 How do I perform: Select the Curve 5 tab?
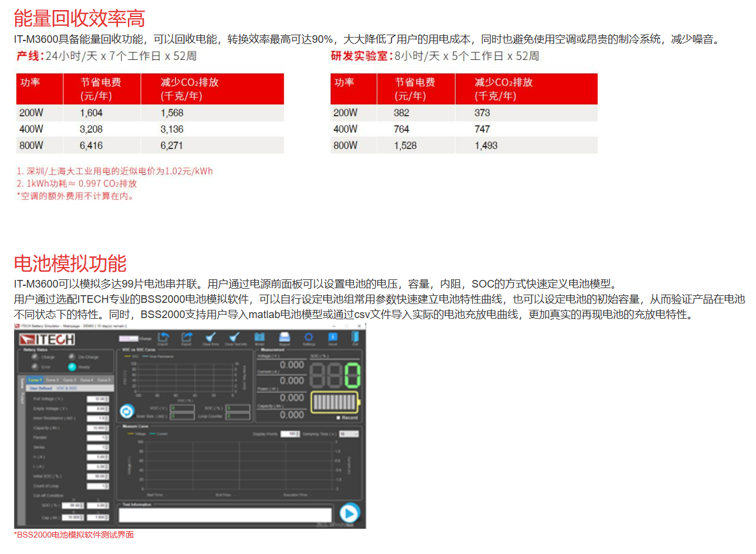[x=104, y=380]
